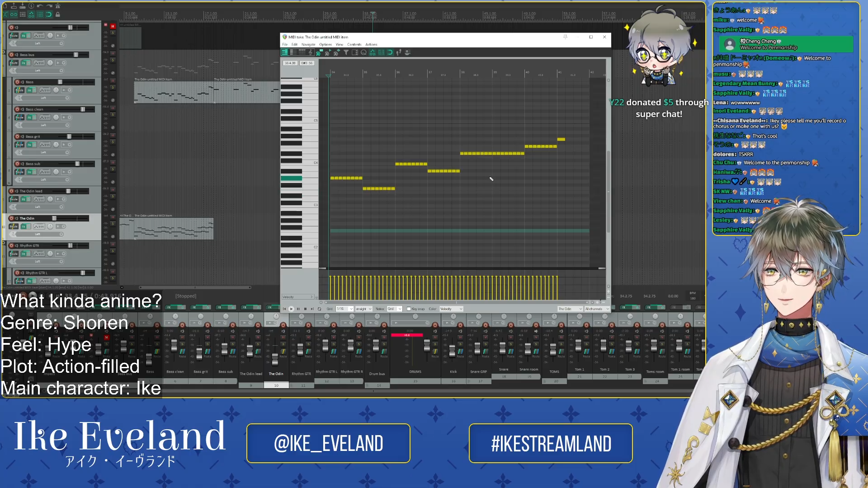Toggle MIDI editor snap-to-grid icon
This screenshot has width=868, height=488.
[390, 52]
